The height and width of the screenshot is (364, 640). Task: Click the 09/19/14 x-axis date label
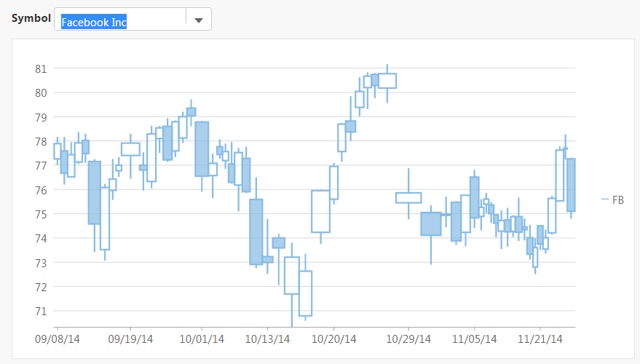130,339
